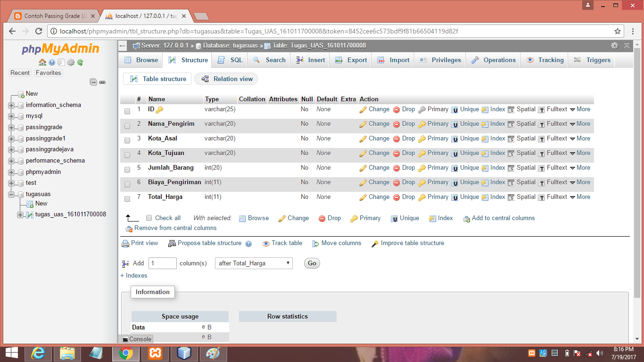Screen dimensions: 644x362
Task: Open the Relation view
Action: coord(226,79)
